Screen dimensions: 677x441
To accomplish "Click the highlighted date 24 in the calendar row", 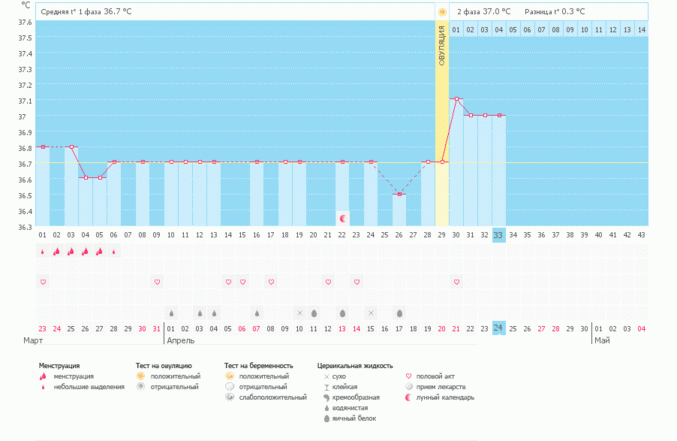I will (x=499, y=328).
